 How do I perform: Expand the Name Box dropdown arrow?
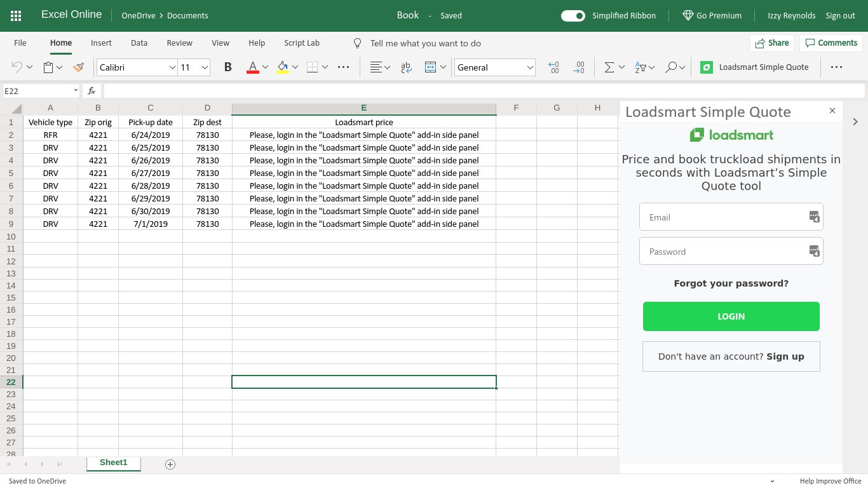click(x=75, y=90)
